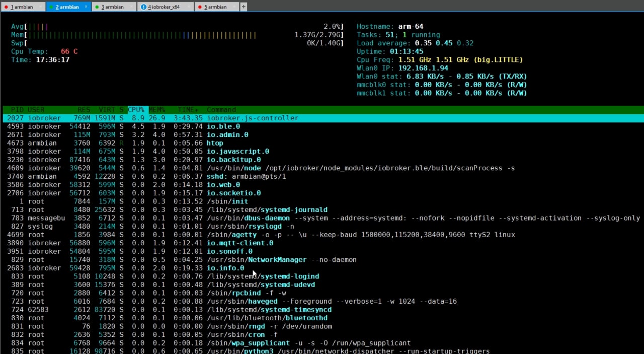
Task: Click the Load average values line
Action: [415, 43]
